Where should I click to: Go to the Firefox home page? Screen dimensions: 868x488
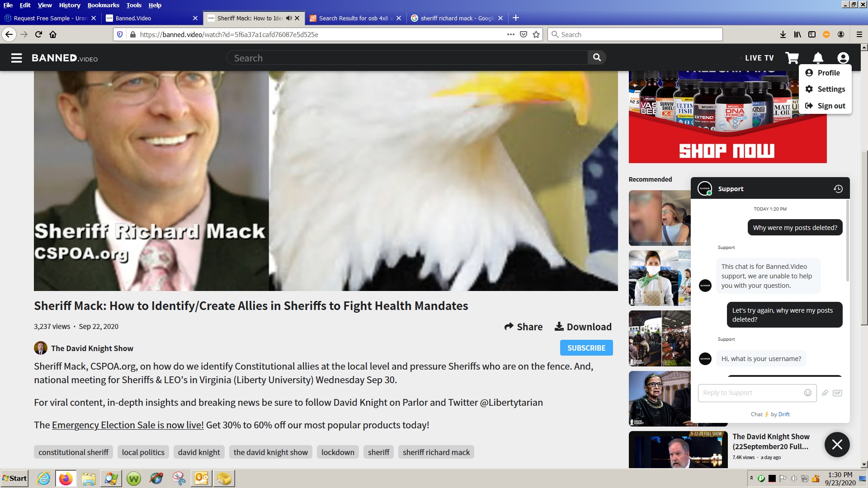pyautogui.click(x=53, y=34)
